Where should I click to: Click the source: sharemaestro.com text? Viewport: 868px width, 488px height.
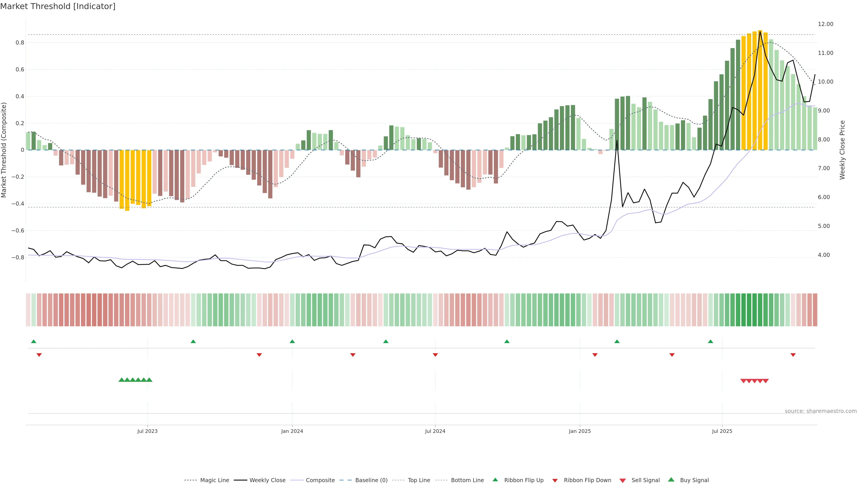(821, 411)
